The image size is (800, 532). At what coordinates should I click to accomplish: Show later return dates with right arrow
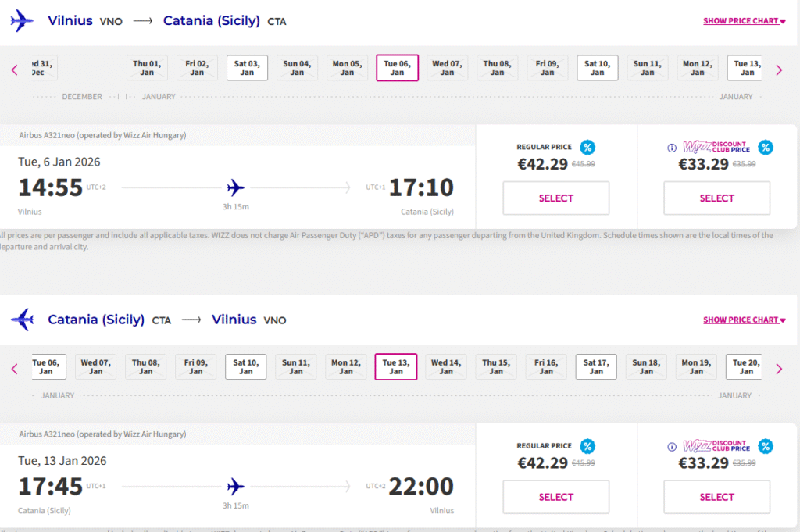[x=779, y=369]
